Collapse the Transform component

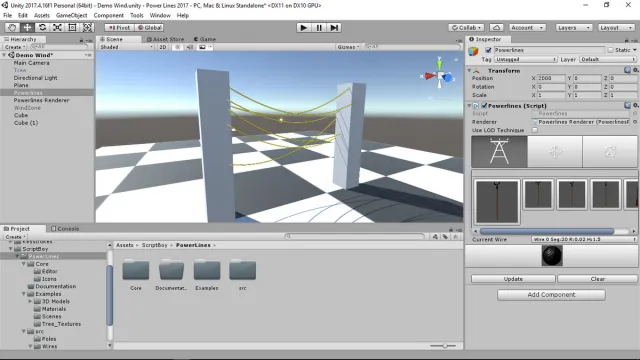click(469, 71)
